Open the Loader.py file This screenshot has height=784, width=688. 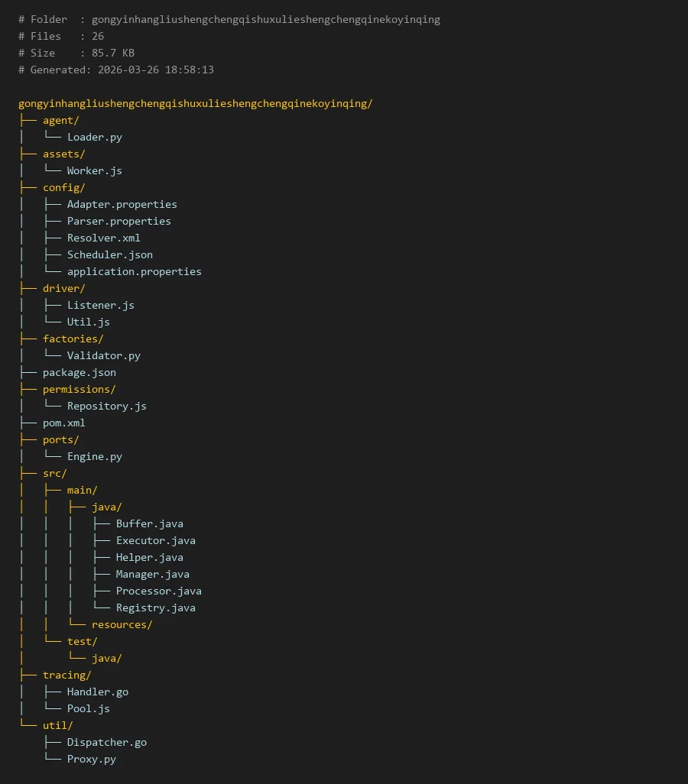tap(94, 137)
